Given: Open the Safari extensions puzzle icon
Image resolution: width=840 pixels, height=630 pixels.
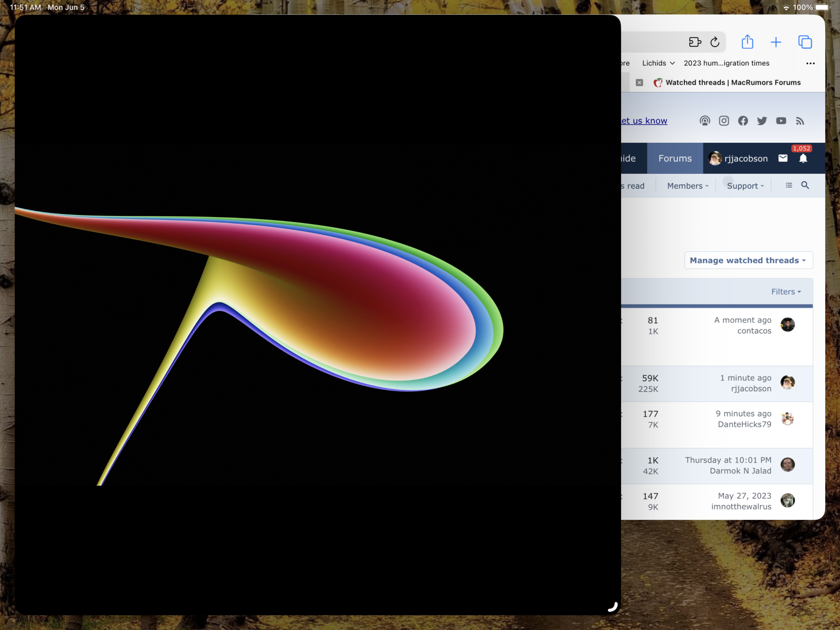Looking at the screenshot, I should (695, 42).
